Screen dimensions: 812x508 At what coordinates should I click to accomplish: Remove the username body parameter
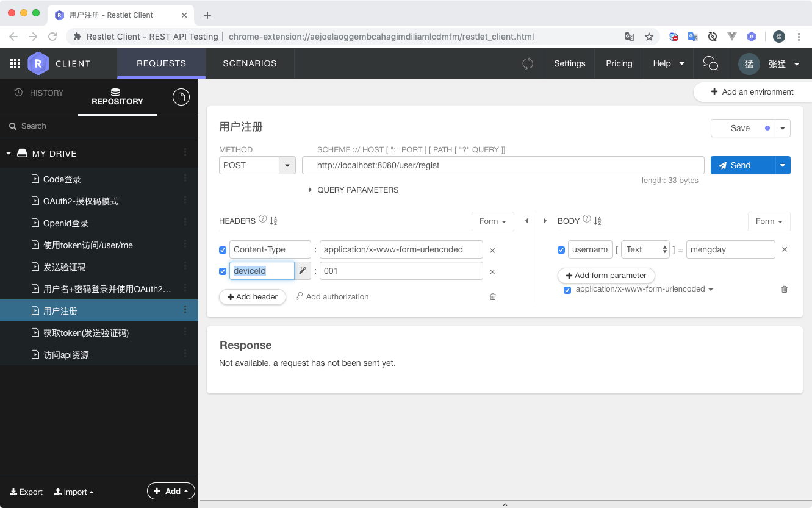coord(785,249)
